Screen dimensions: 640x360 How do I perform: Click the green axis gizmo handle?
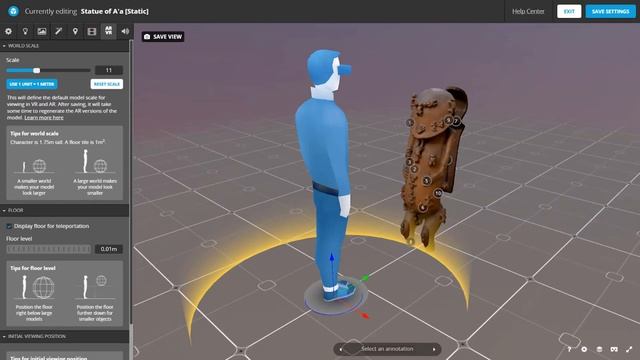click(x=365, y=278)
